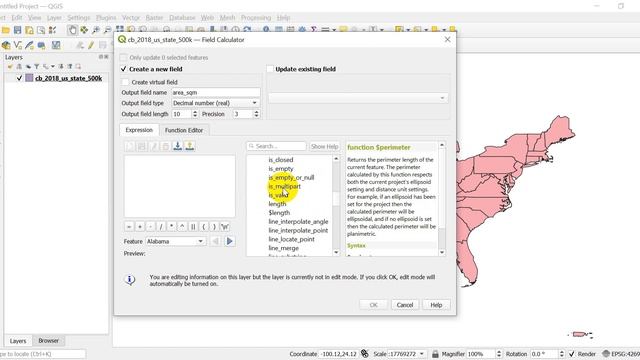Go to previous feature preview arrow
Image resolution: width=640 pixels, height=360 pixels.
[216, 241]
